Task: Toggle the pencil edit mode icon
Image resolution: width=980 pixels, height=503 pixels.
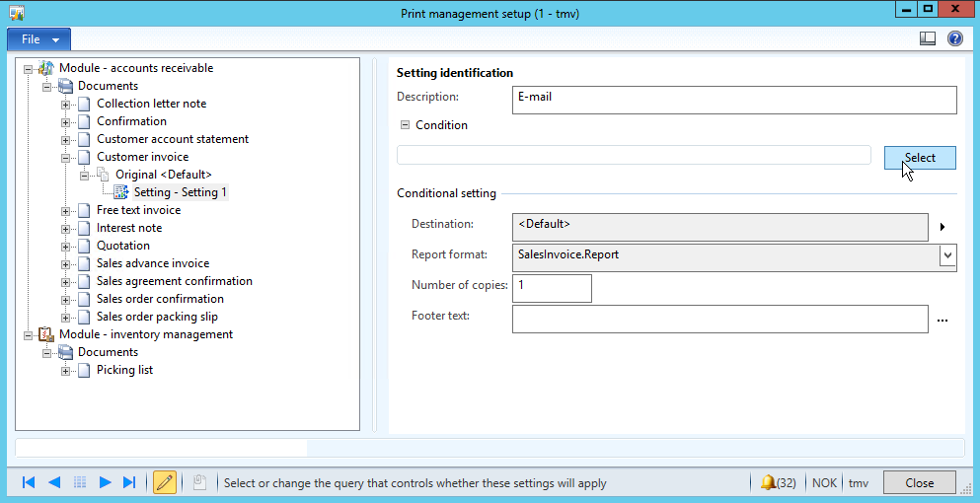Action: [x=165, y=482]
